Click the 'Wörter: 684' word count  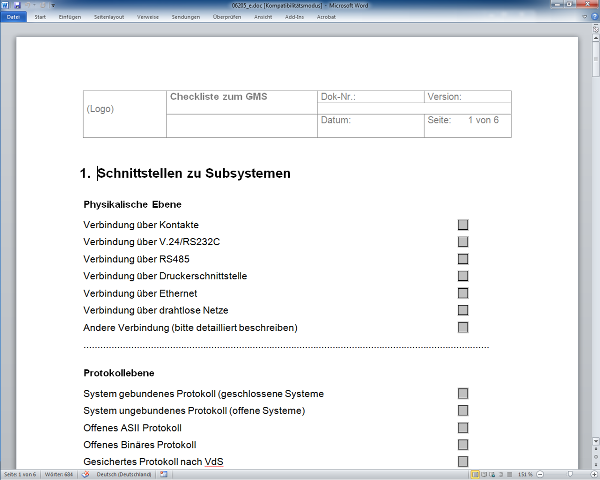59,474
